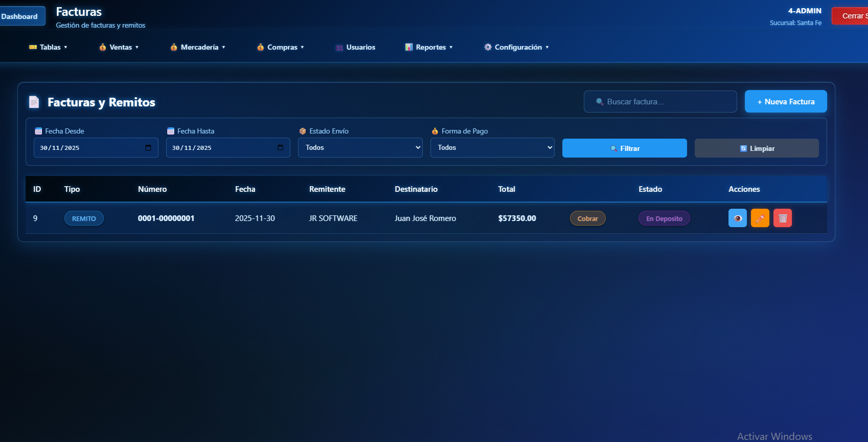Open calendar picker in Fecha Desde field

(x=148, y=148)
